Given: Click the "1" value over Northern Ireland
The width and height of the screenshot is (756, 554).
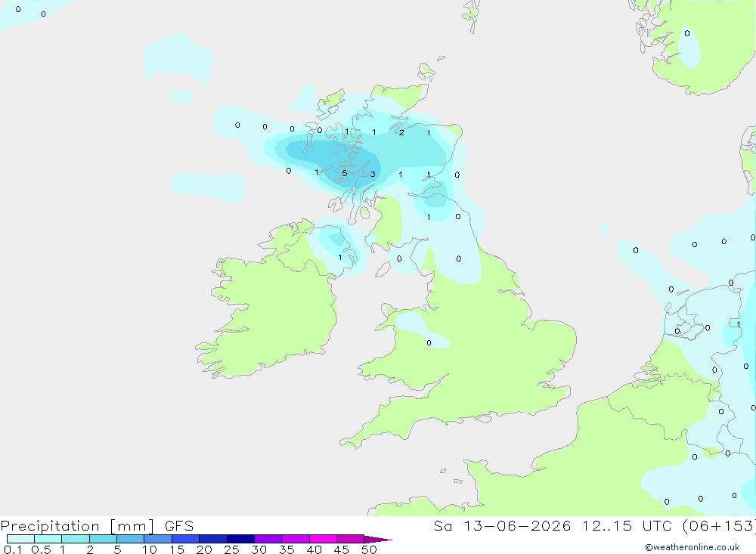Looking at the screenshot, I should point(340,258).
